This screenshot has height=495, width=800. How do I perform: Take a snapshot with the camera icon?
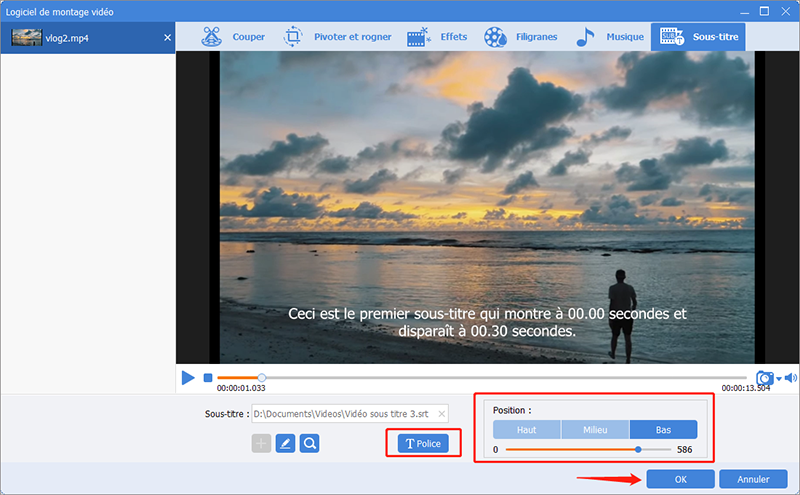tap(764, 378)
